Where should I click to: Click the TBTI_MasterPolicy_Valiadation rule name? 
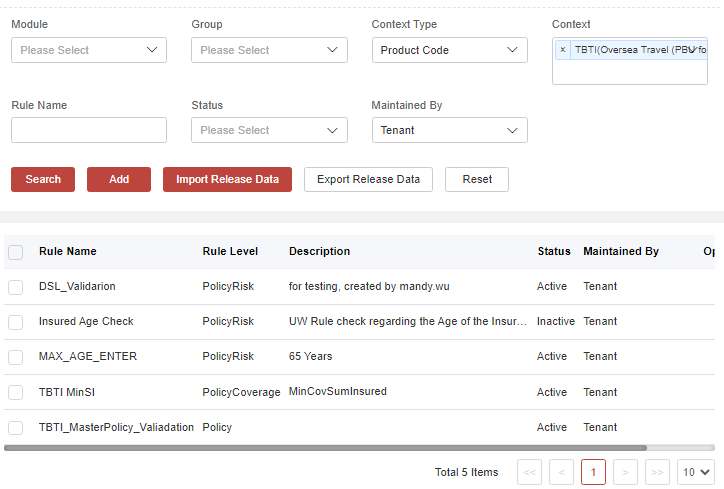pos(116,427)
